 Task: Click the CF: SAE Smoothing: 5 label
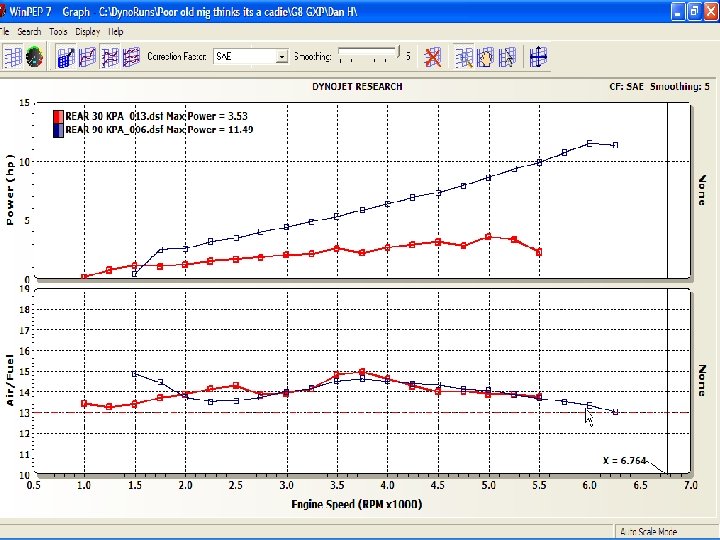pyautogui.click(x=659, y=86)
